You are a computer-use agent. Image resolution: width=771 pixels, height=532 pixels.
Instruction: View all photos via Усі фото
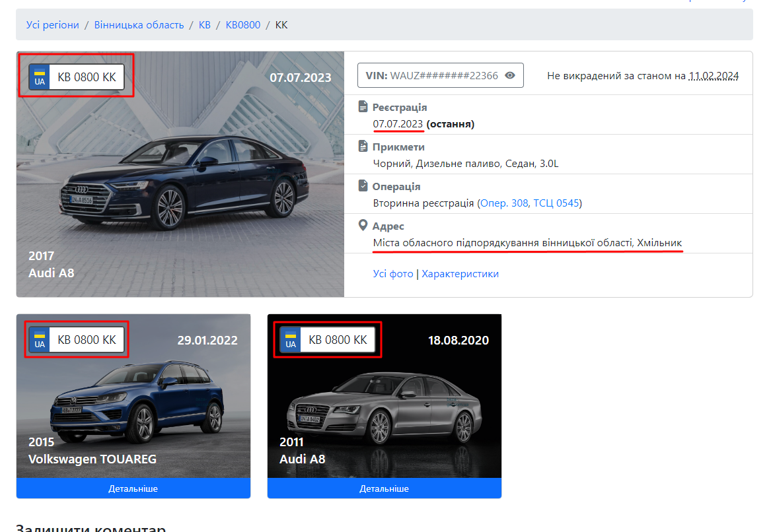tap(393, 274)
